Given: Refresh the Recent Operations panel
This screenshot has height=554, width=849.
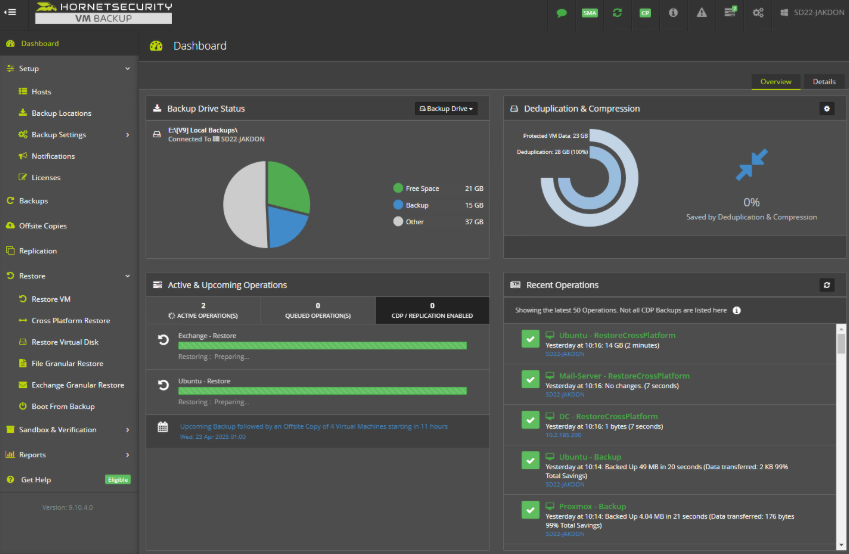Looking at the screenshot, I should pyautogui.click(x=826, y=285).
